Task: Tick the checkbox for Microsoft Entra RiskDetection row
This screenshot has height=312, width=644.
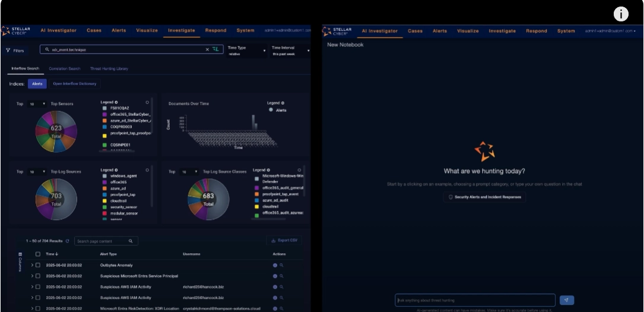Action: pyautogui.click(x=38, y=308)
